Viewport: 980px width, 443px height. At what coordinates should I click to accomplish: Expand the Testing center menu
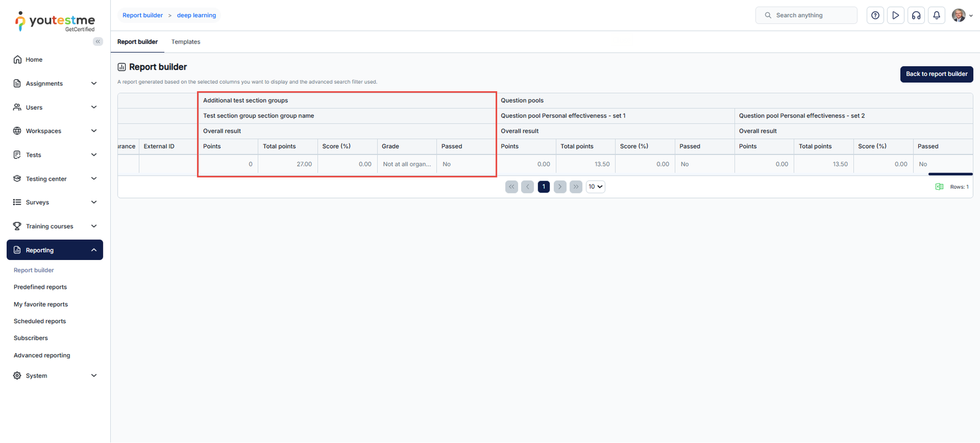[55, 179]
